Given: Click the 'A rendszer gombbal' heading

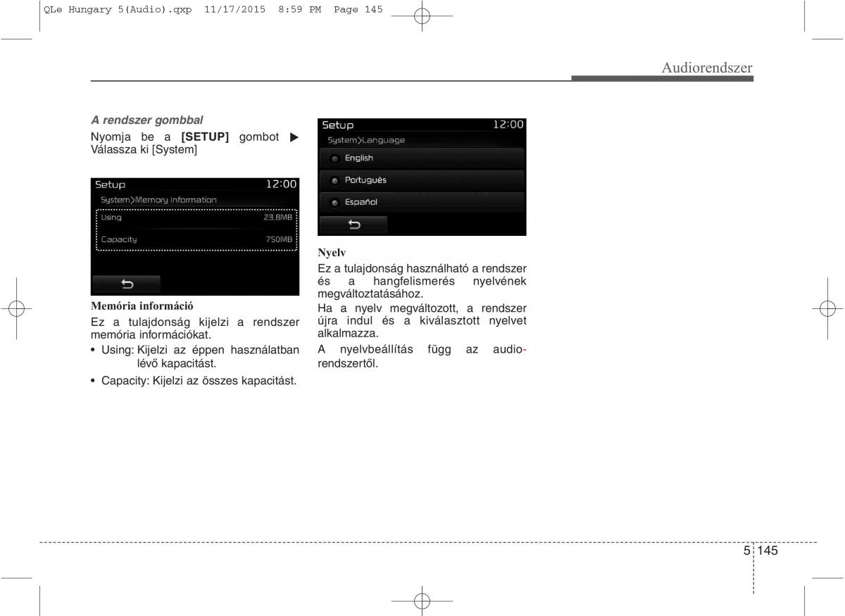Looking at the screenshot, I should [x=146, y=120].
